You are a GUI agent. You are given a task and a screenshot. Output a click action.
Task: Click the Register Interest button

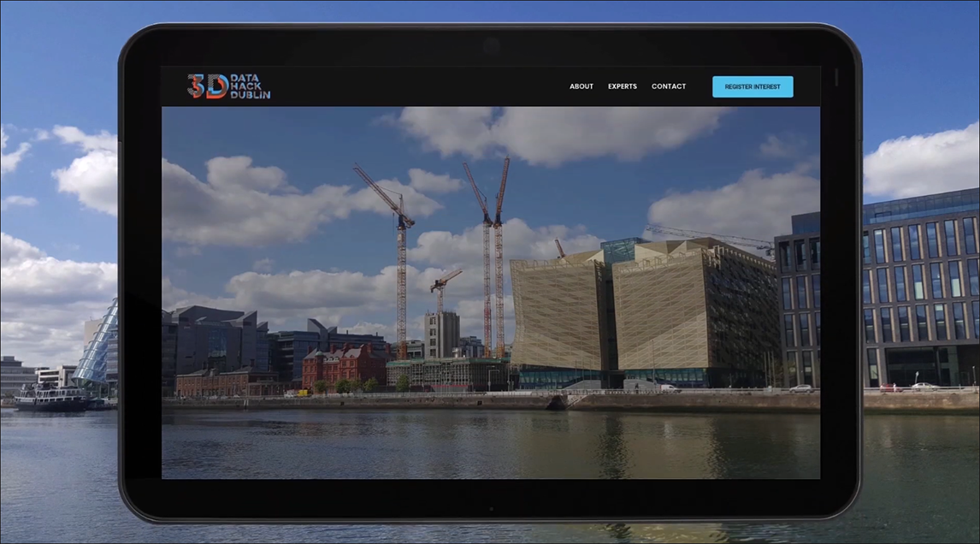tap(753, 87)
